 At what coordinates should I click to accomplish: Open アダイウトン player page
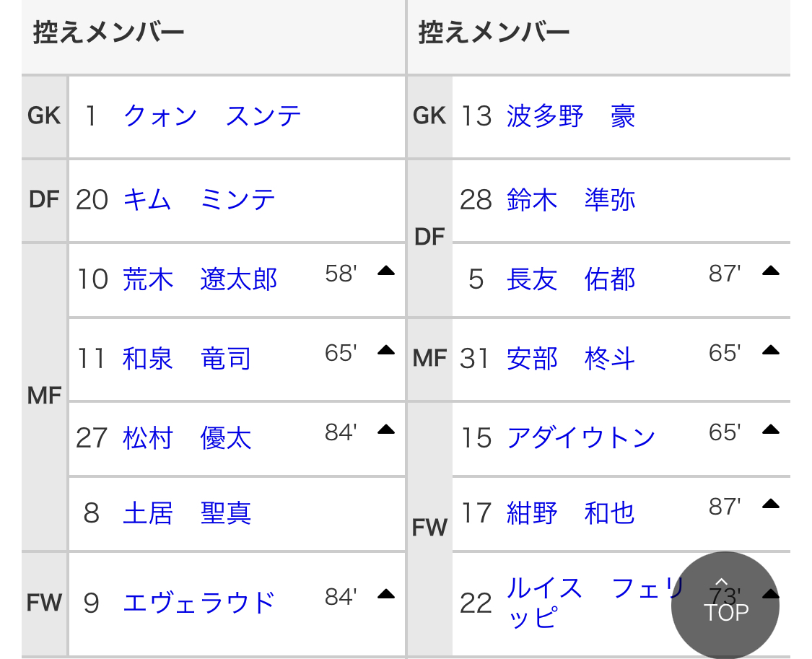click(581, 438)
